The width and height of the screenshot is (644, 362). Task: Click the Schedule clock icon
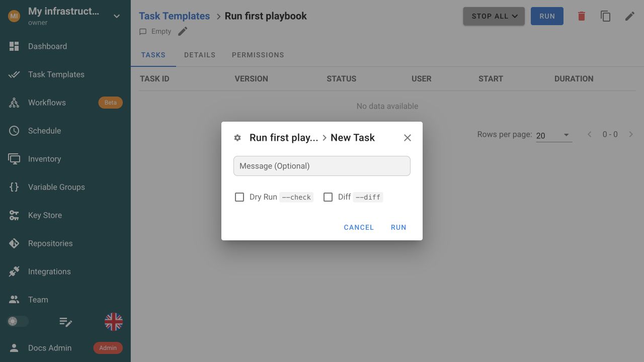(x=14, y=131)
